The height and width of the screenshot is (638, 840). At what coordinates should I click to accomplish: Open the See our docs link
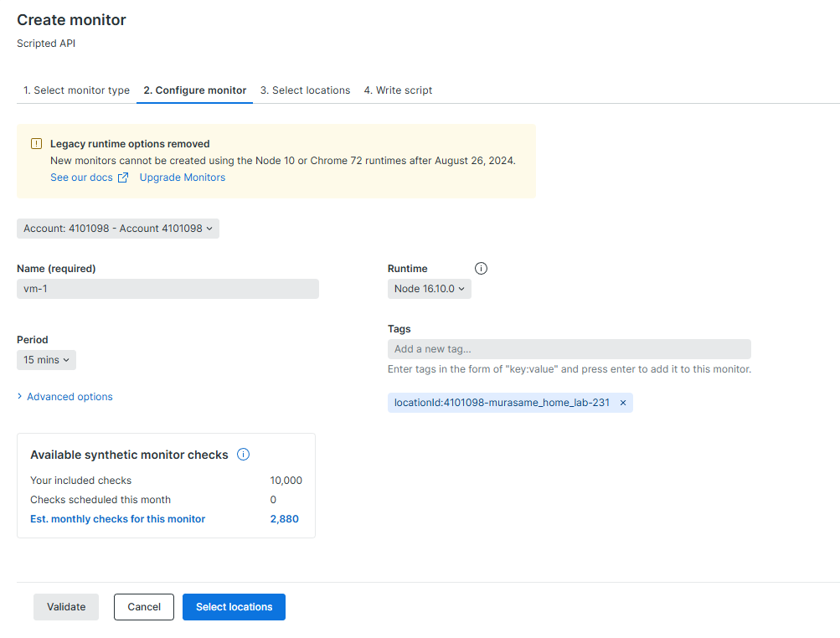(x=81, y=178)
